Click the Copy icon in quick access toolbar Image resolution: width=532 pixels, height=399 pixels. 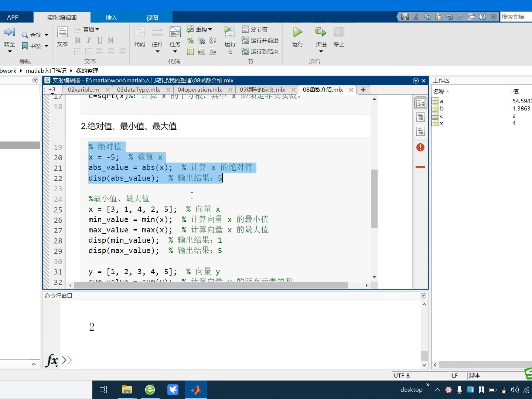coord(427,17)
